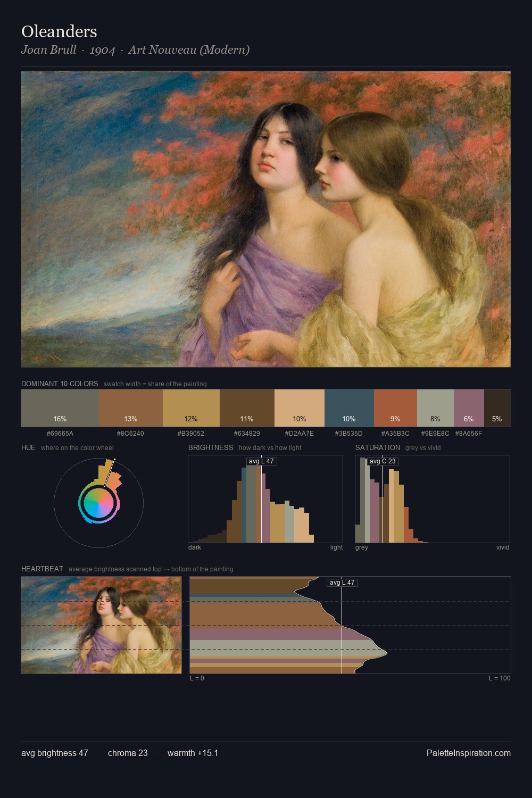Screen dimensions: 532x798
Task: Click the hue color wheel center
Action: tap(98, 503)
